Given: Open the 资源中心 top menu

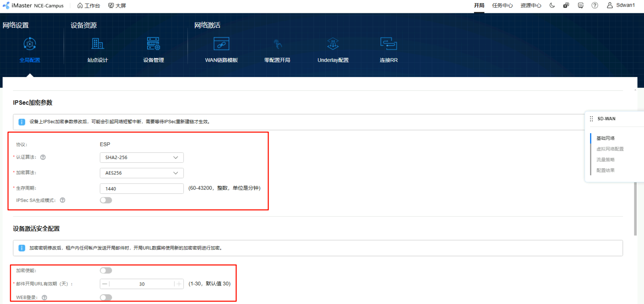Looking at the screenshot, I should [531, 6].
